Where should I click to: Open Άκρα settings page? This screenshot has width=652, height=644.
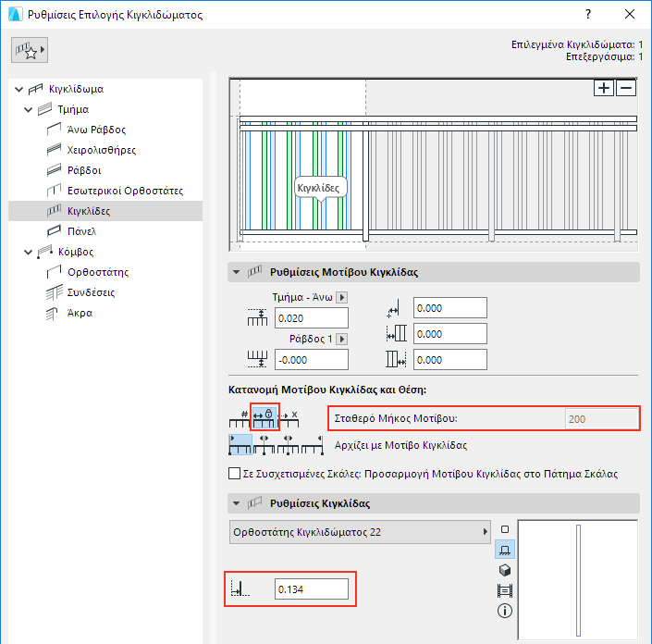(80, 314)
